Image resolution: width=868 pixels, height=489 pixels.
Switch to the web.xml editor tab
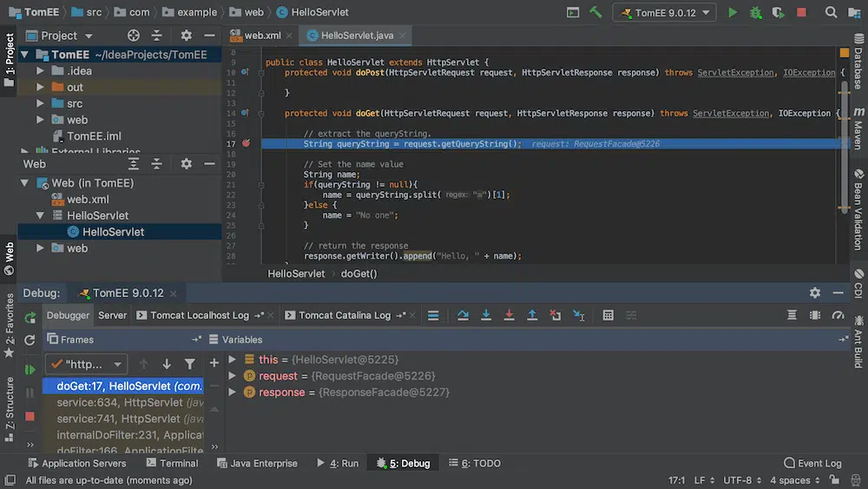[x=260, y=36]
